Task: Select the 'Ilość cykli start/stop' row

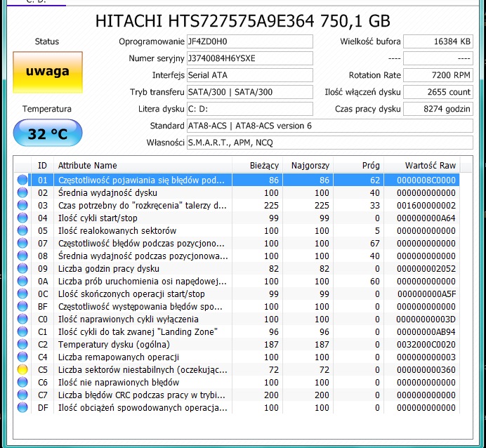Action: click(x=237, y=218)
